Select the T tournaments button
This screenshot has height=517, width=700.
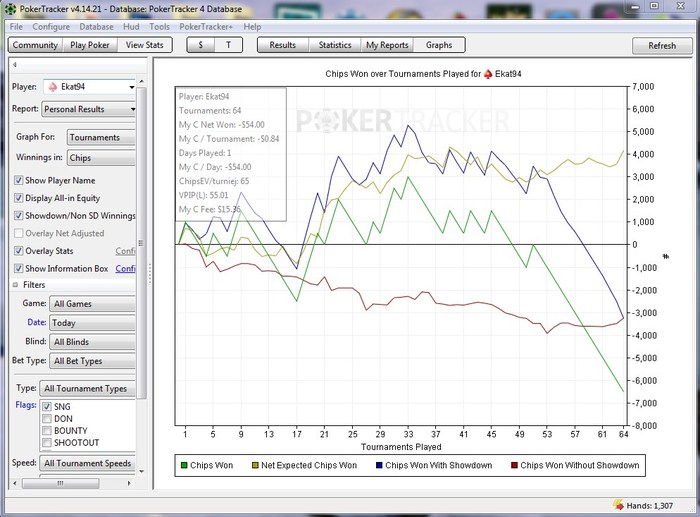pos(228,45)
